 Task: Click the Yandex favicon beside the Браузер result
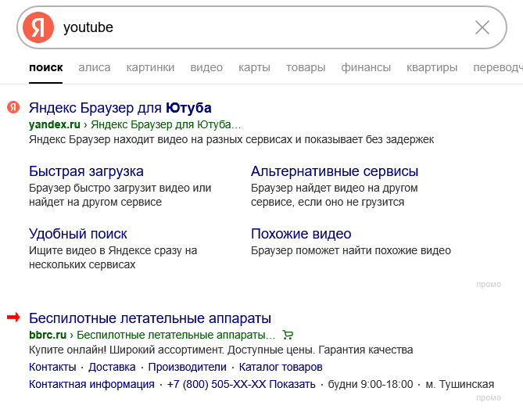click(13, 107)
